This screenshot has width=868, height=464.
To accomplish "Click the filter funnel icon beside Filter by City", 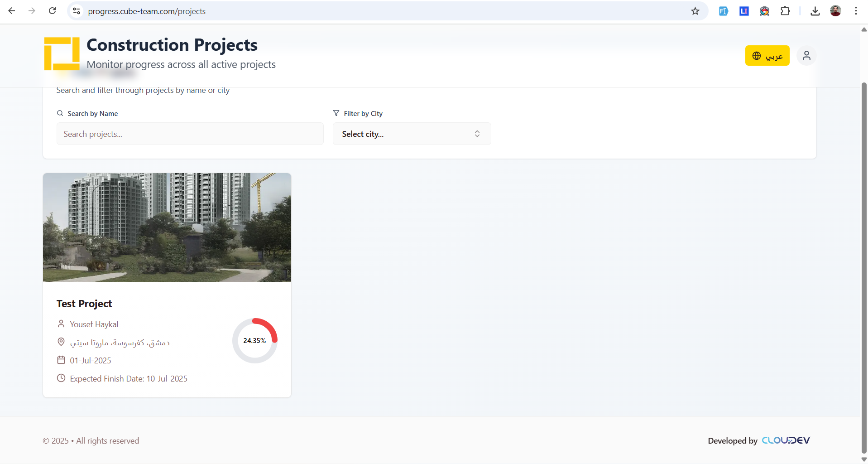I will pos(336,113).
